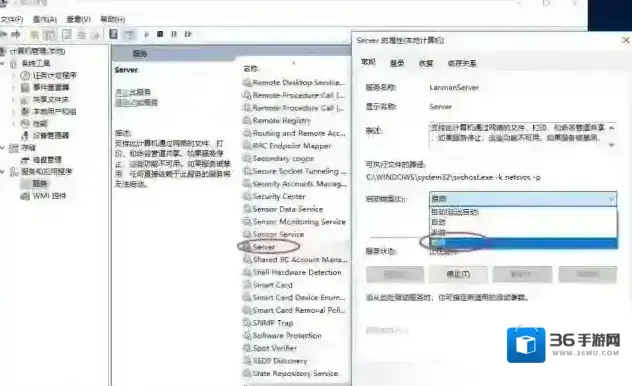This screenshot has height=386, width=632.
Task: Choose 自动 option in startup type list
Action: click(x=523, y=222)
